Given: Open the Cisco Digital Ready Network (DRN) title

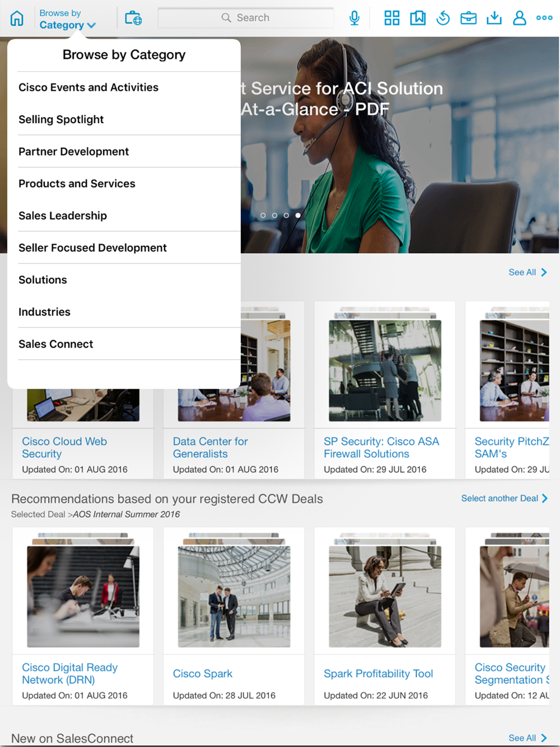Looking at the screenshot, I should (x=70, y=674).
